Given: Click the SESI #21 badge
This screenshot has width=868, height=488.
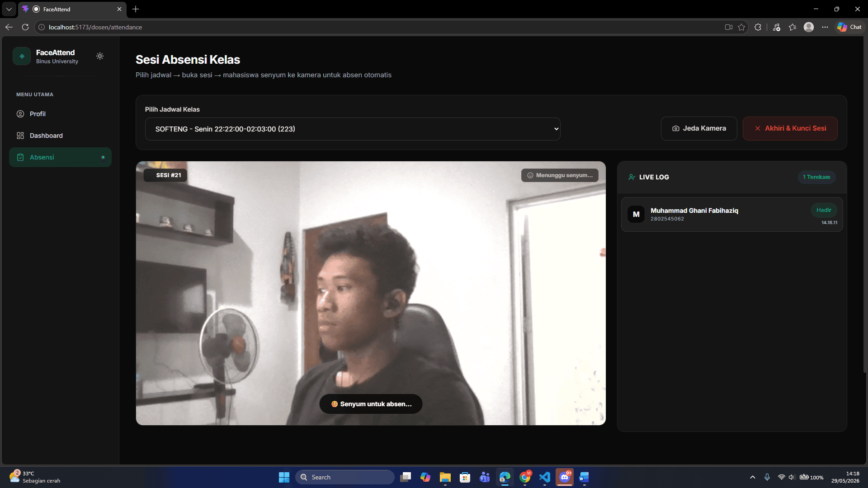Looking at the screenshot, I should (x=165, y=175).
